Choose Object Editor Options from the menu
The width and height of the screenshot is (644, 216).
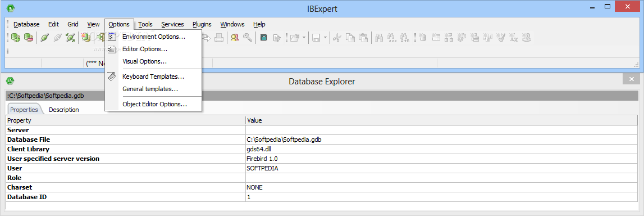point(154,104)
